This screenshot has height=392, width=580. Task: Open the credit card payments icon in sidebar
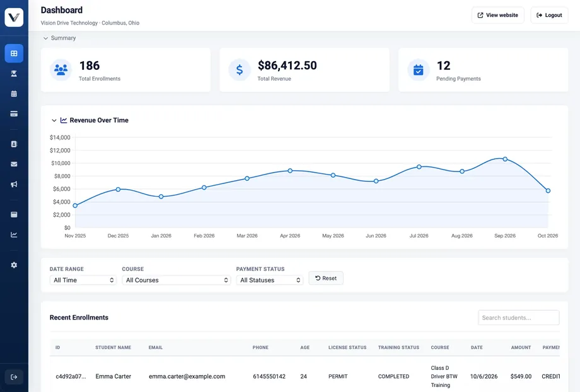14,114
